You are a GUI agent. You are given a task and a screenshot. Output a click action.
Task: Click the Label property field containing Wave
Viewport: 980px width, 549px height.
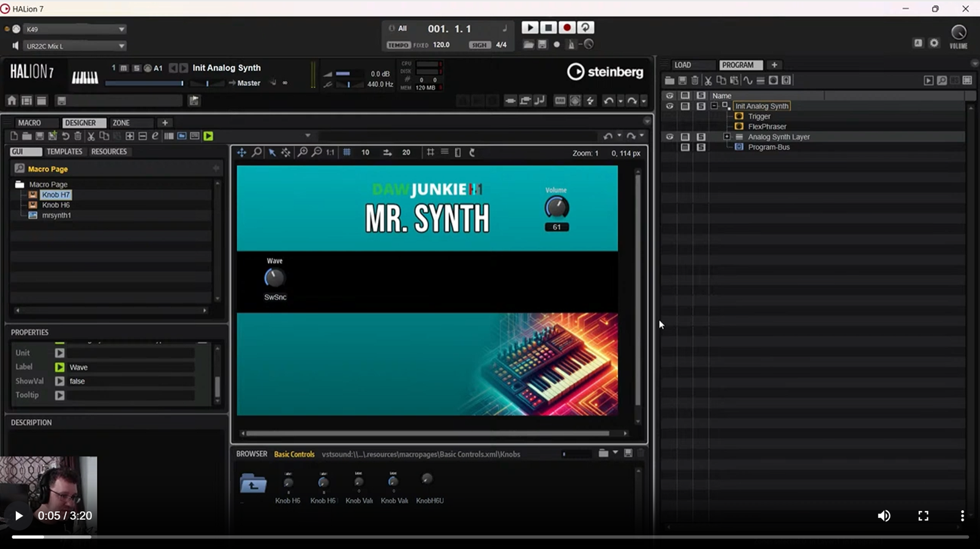131,367
